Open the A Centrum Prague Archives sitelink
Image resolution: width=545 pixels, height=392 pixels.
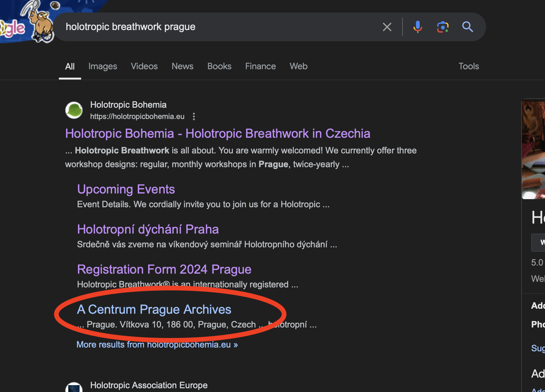click(x=154, y=310)
